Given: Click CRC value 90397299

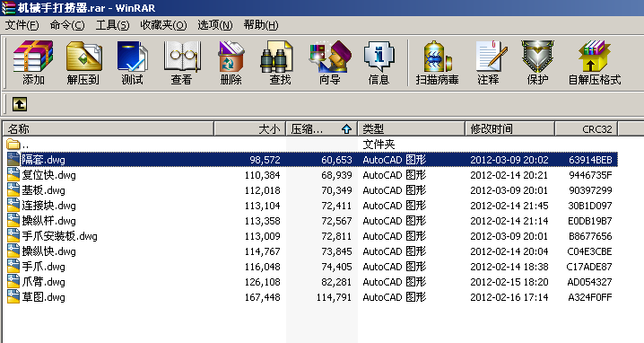Looking at the screenshot, I should click(x=590, y=190).
